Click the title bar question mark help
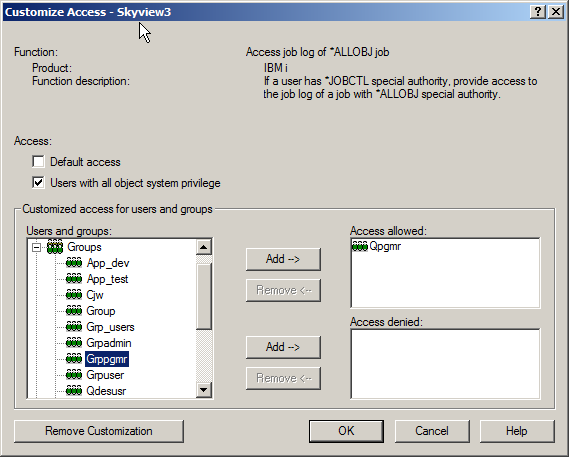 tap(538, 12)
